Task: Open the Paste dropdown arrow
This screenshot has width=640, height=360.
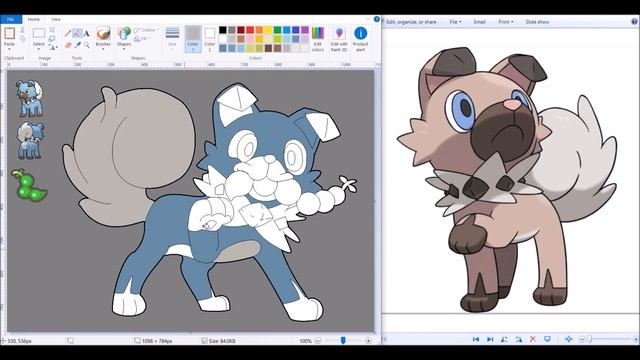Action: click(9, 49)
